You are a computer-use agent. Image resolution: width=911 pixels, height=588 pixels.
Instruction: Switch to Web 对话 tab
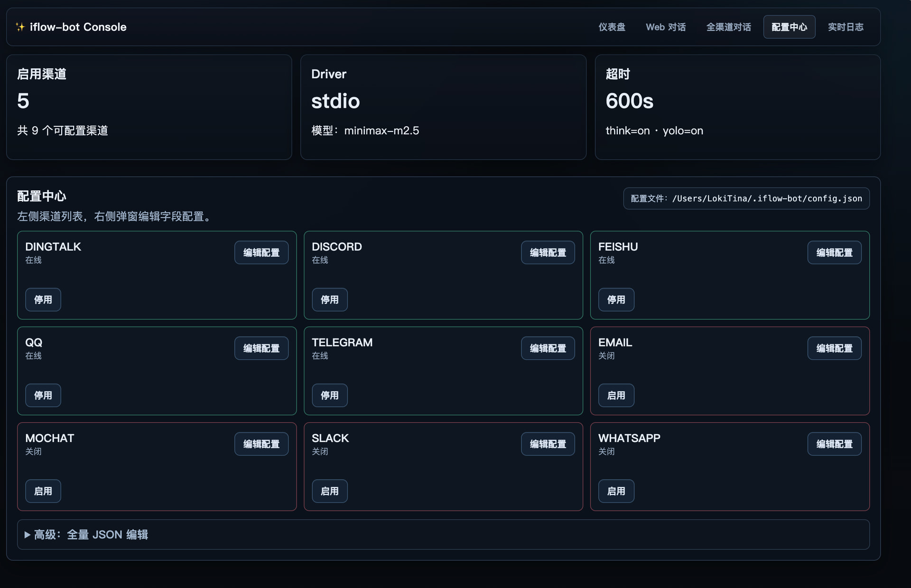[x=665, y=27]
